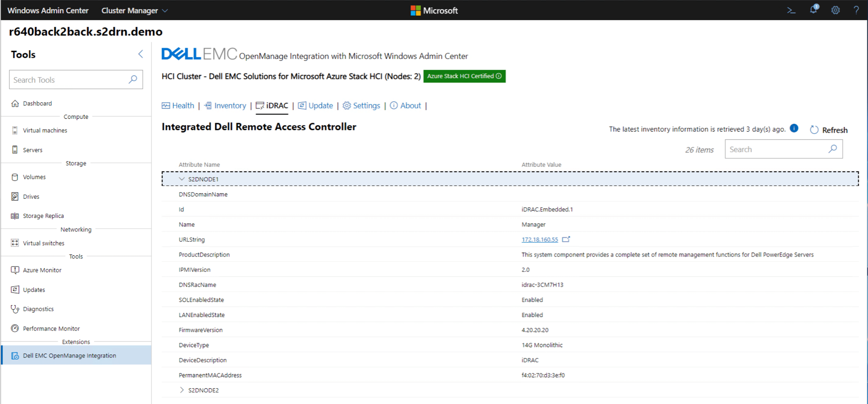Select the FirmwareVersion value 4.20.20.20
The image size is (868, 404).
tap(535, 330)
